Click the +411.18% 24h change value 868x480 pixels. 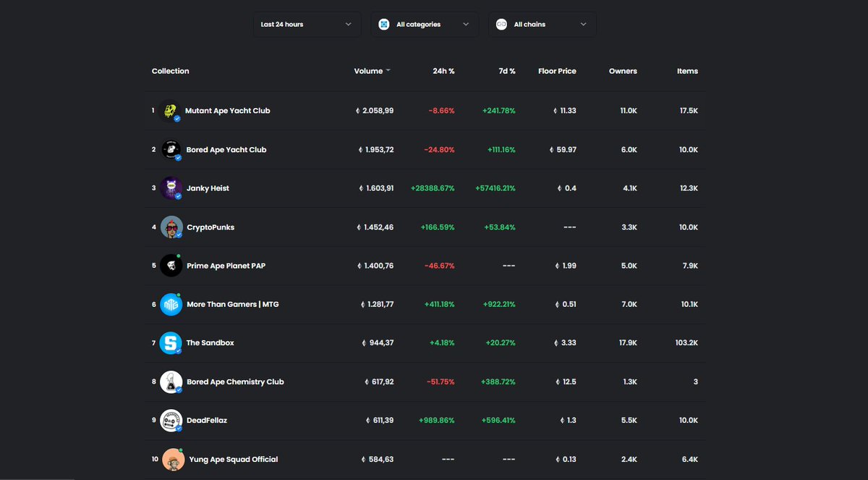[x=440, y=304]
